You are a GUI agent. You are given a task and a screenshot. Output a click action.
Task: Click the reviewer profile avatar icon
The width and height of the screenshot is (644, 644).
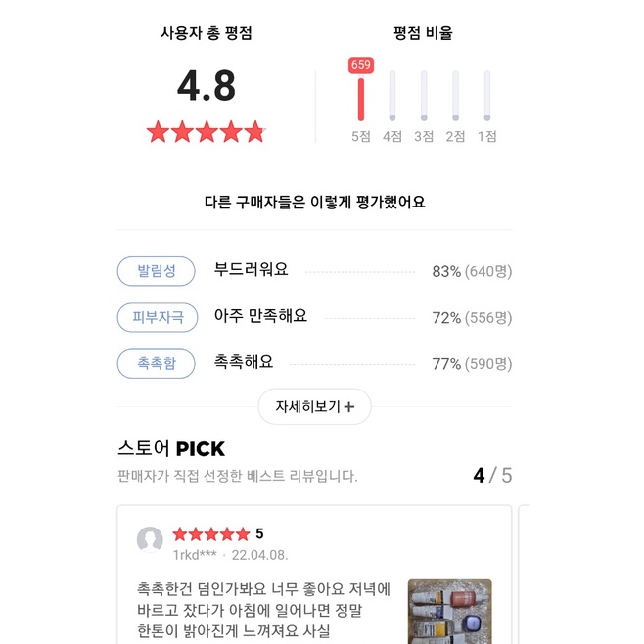[x=150, y=541]
